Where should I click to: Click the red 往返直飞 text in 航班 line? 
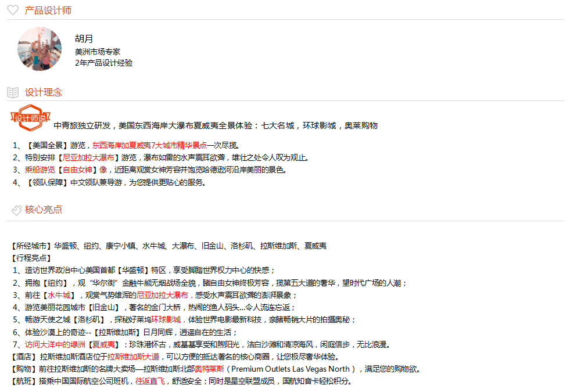point(146,382)
